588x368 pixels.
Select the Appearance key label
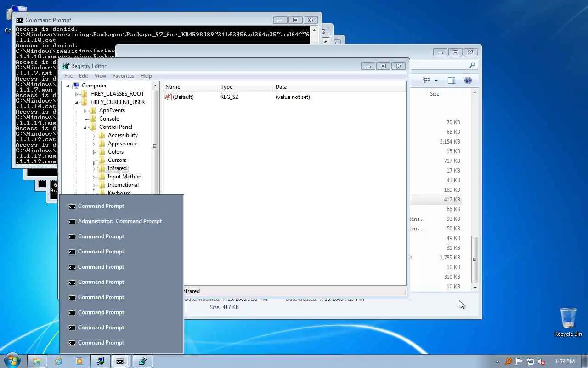point(122,144)
